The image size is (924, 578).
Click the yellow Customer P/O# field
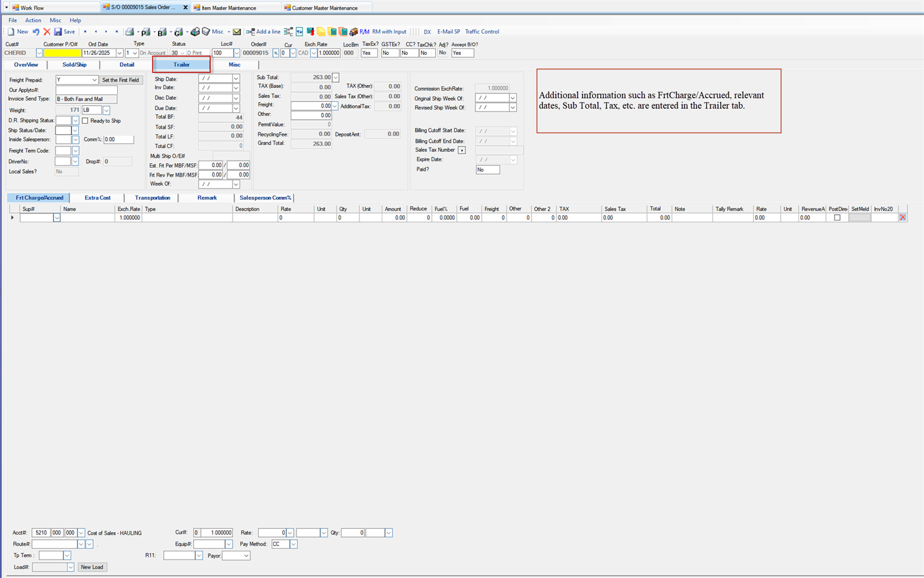(64, 53)
